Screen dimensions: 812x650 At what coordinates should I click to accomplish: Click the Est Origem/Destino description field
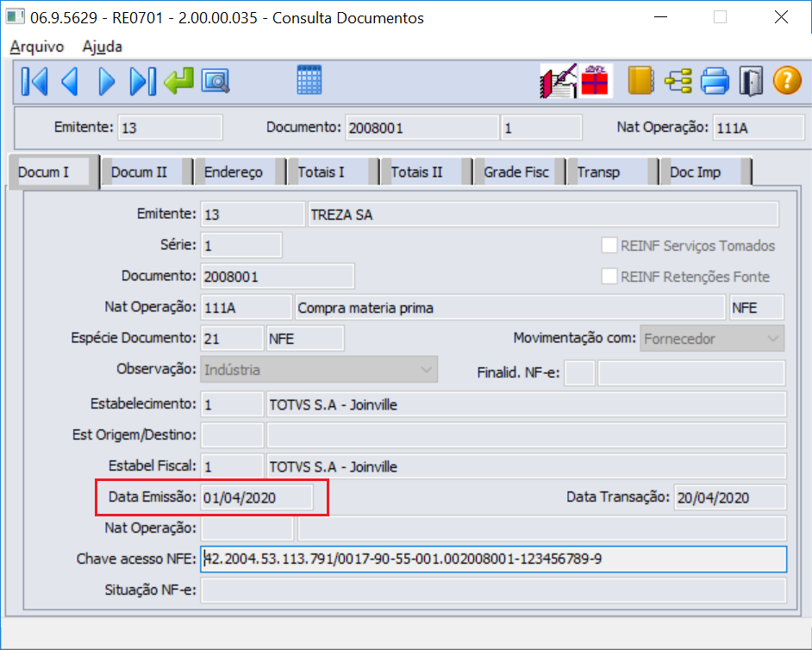click(x=527, y=435)
